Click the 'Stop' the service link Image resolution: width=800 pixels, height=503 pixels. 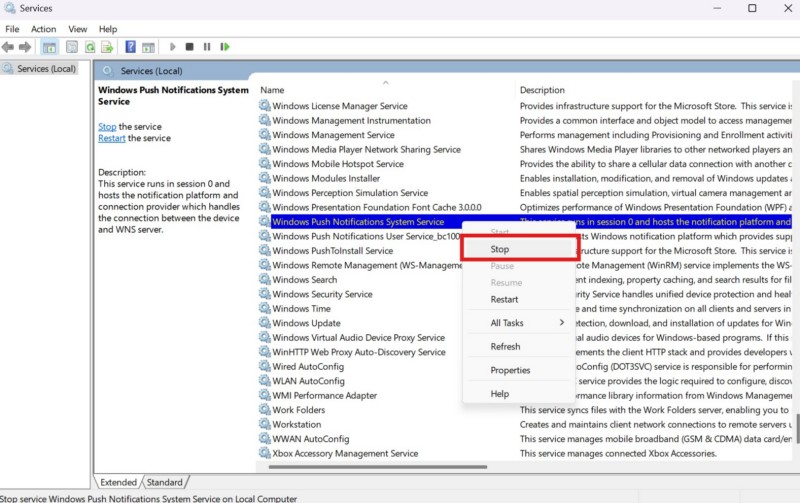tap(107, 127)
